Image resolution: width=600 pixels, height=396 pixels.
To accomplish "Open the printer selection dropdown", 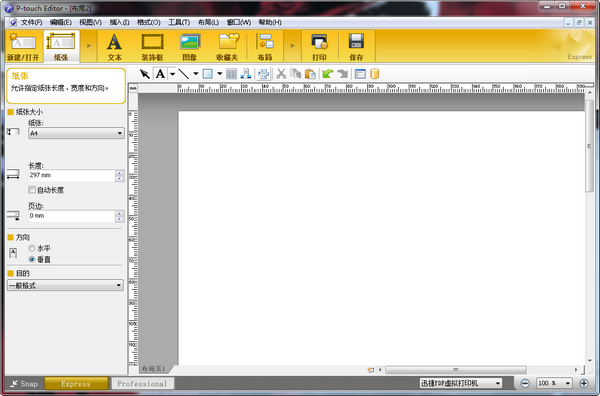I will point(461,383).
